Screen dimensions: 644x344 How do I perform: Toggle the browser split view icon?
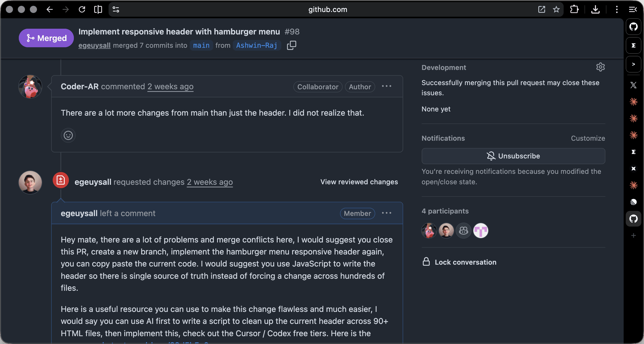pos(98,10)
